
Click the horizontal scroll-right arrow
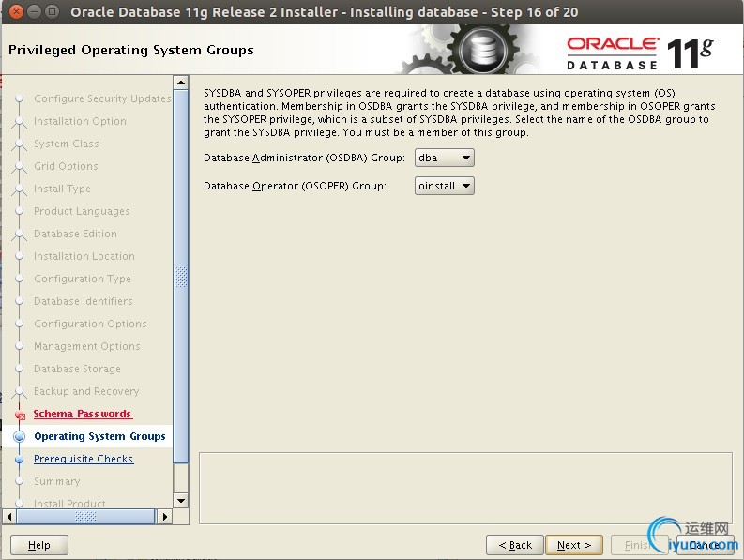[x=164, y=516]
